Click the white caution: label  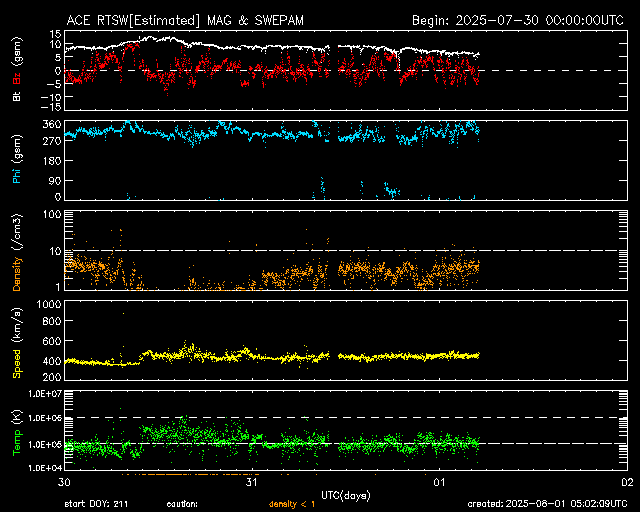point(182,504)
